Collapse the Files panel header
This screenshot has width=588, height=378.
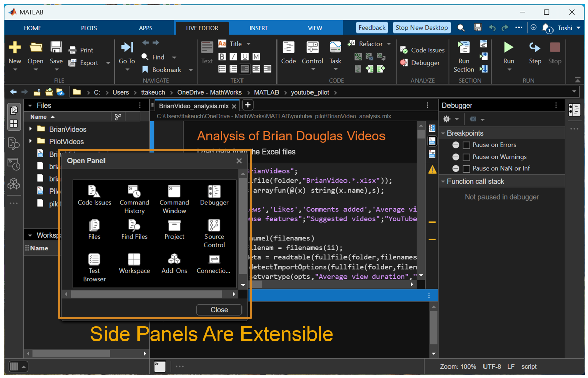[30, 105]
